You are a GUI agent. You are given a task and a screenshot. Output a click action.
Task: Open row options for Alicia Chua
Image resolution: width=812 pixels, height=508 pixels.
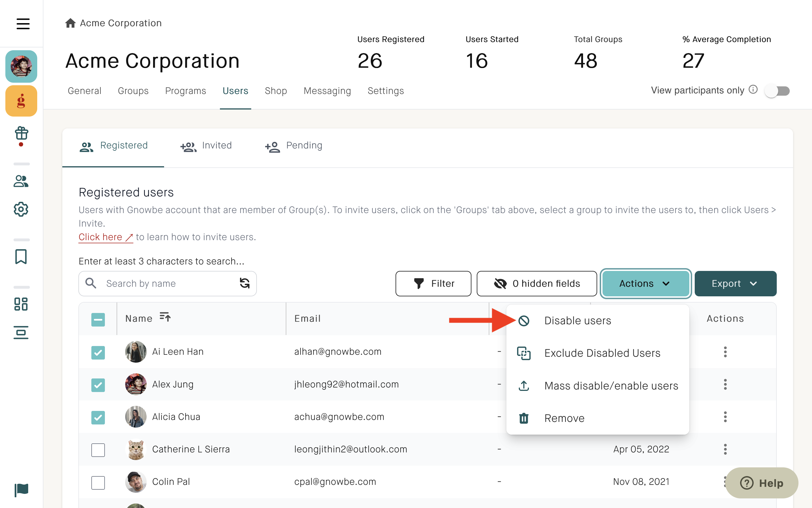(725, 417)
